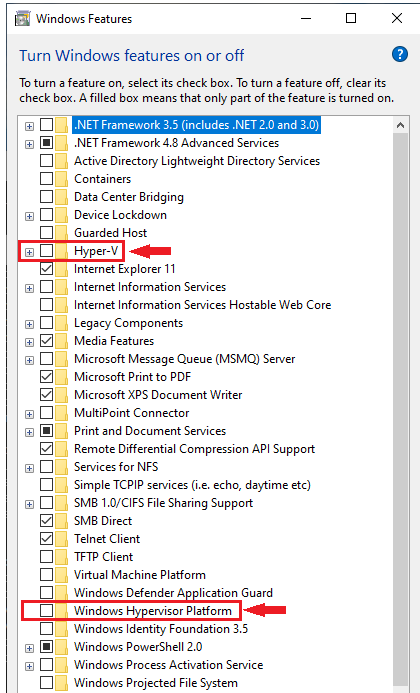Click the folder icon next to TFTP Client
Image resolution: width=420 pixels, height=693 pixels.
[62, 557]
